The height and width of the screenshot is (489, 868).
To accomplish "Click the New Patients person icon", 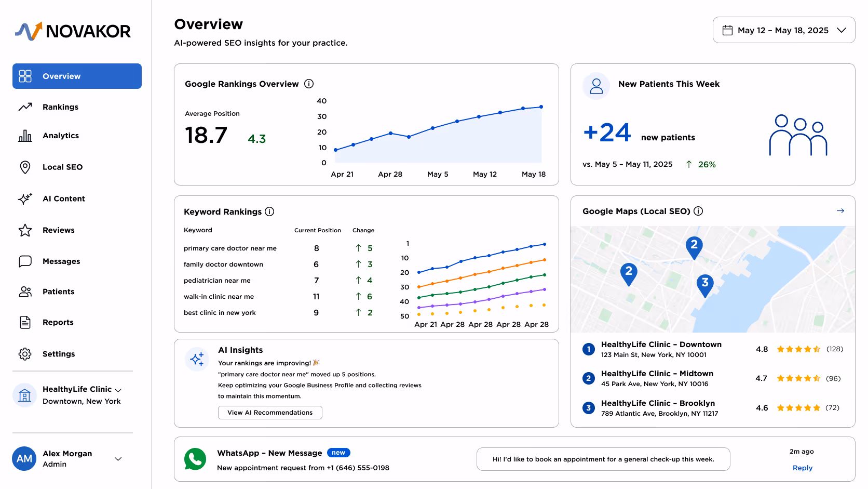I will point(596,86).
